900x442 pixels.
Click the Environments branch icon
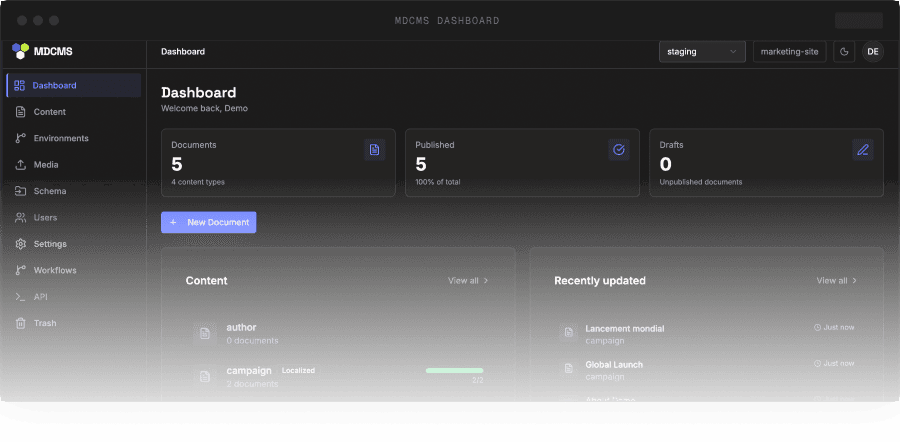pyautogui.click(x=21, y=138)
